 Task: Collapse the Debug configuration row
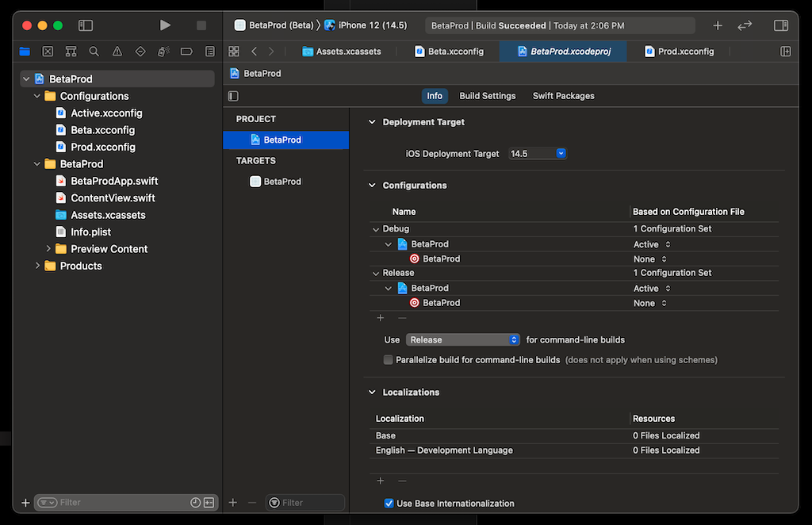pos(376,229)
